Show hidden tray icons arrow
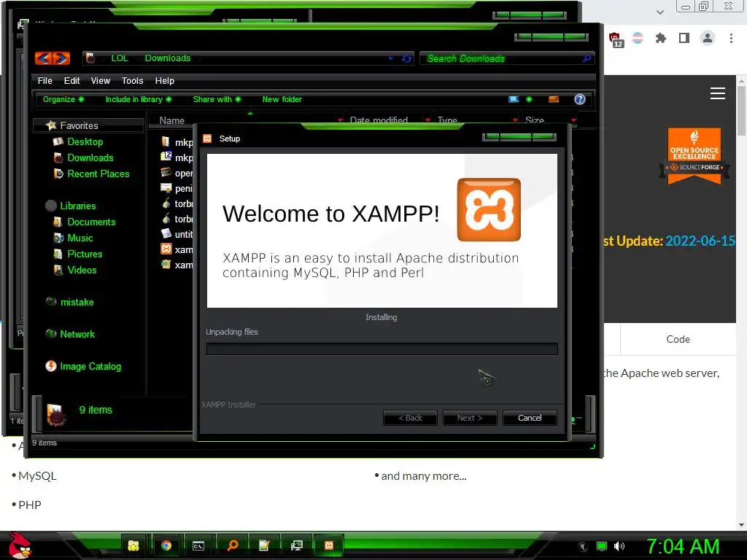This screenshot has height=560, width=747. pos(583,547)
